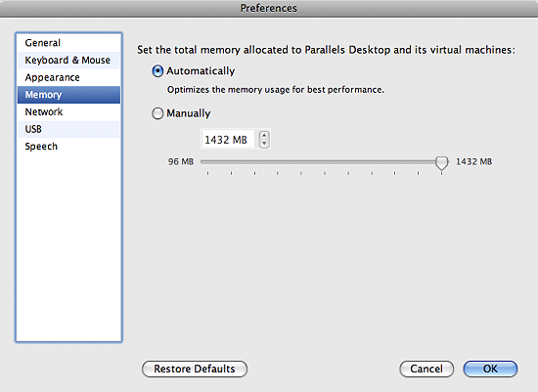
Task: Increase memory with stepper up arrow
Action: 264,135
